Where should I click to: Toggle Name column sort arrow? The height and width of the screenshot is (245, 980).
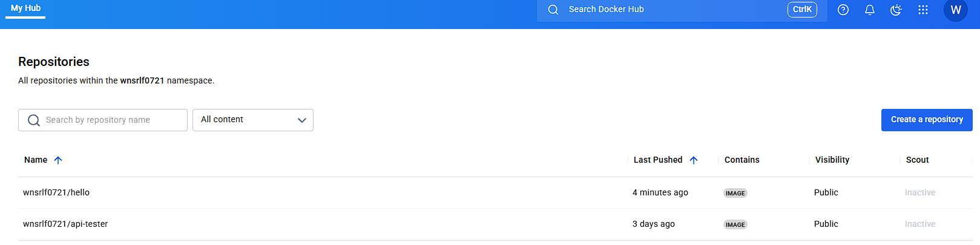(x=58, y=160)
